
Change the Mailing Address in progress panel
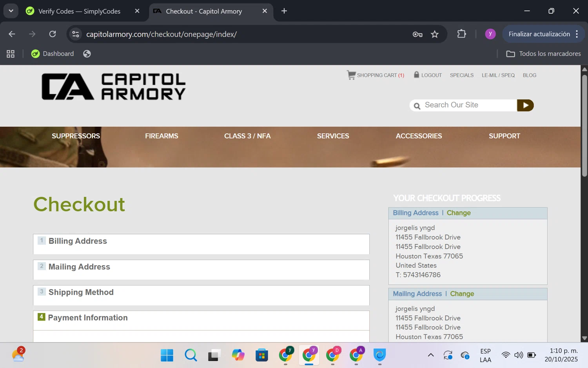(462, 294)
